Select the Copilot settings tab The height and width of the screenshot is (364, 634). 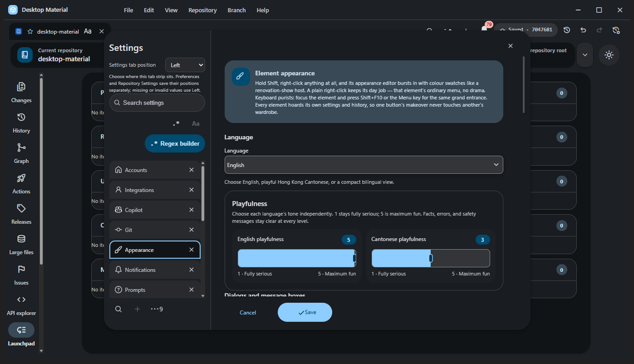point(155,210)
